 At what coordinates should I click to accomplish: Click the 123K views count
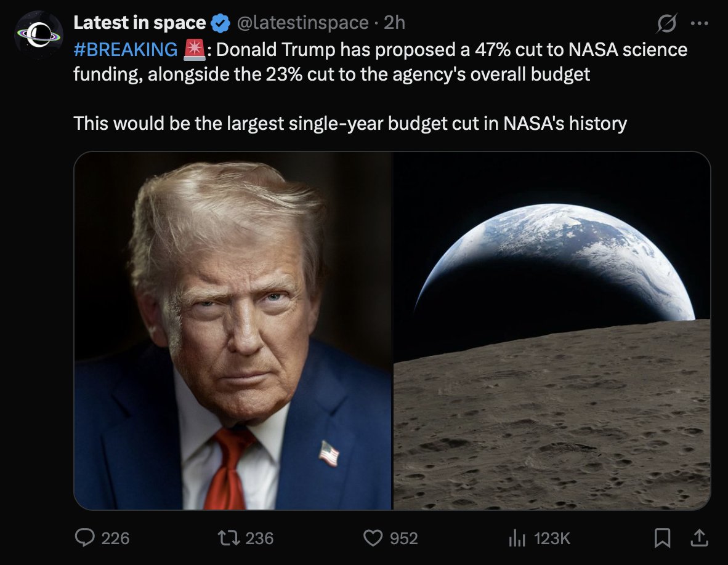(x=552, y=539)
